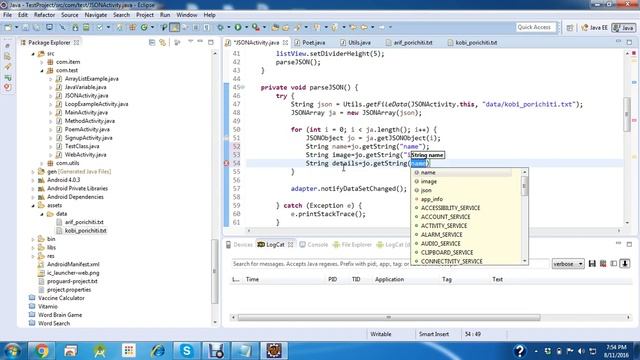
Task: Collapse the src folder
Action: 33,53
